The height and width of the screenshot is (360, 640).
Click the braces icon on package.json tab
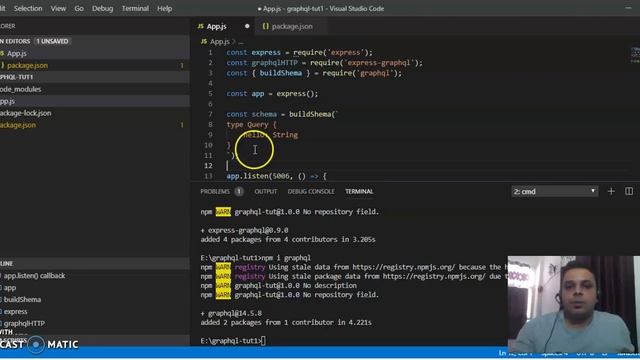tap(265, 26)
